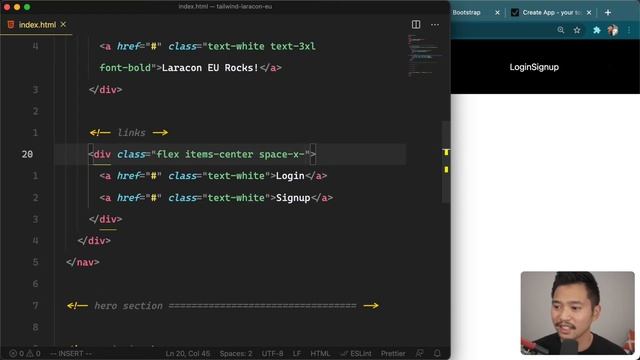Click the browser zoom magnifier icon
640x360 pixels.
561,30
